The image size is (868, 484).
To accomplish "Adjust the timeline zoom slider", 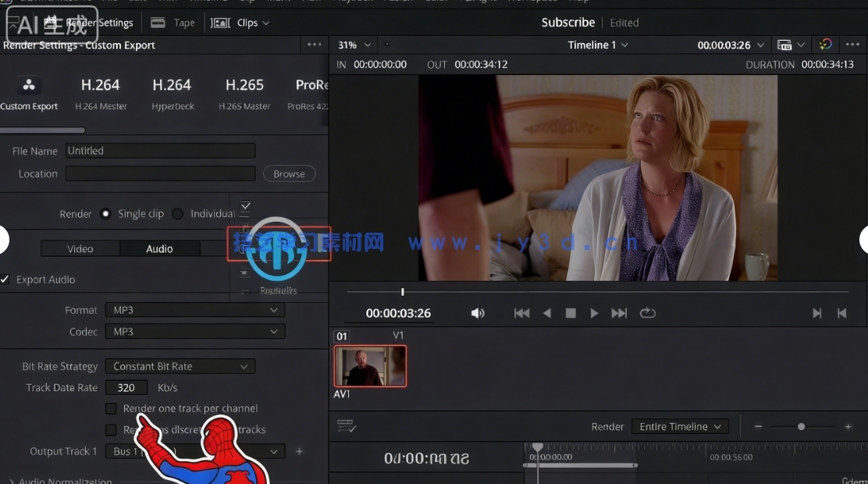I will [x=802, y=426].
